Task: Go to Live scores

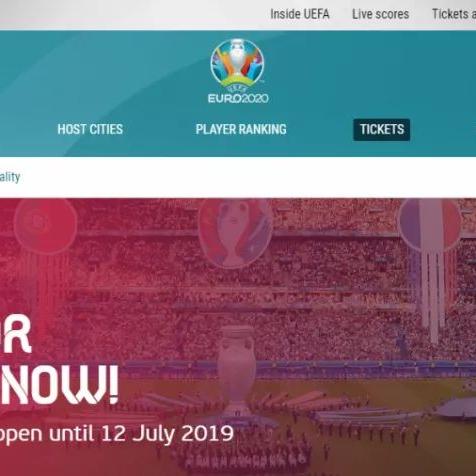Action: click(x=380, y=14)
